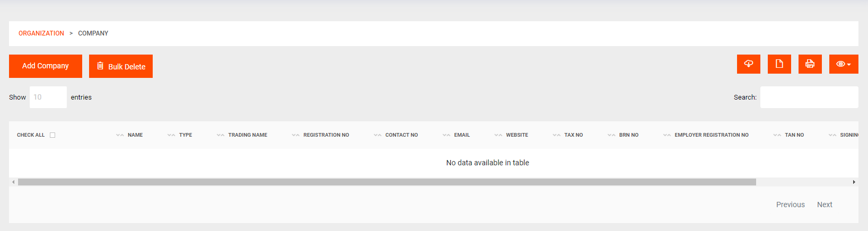Sort table by Registration No header
Screen dimensions: 868x231
tap(326, 135)
